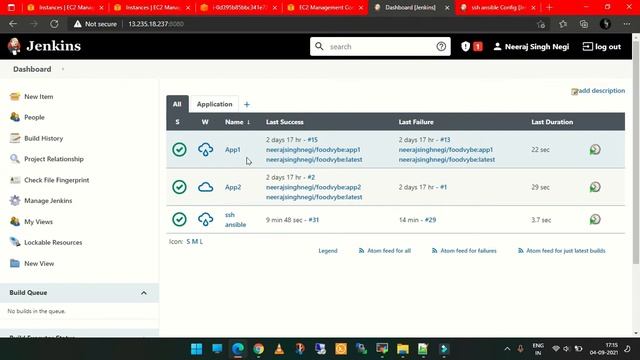The width and height of the screenshot is (640, 360).
Task: Sort by Last Duration column
Action: click(x=552, y=122)
